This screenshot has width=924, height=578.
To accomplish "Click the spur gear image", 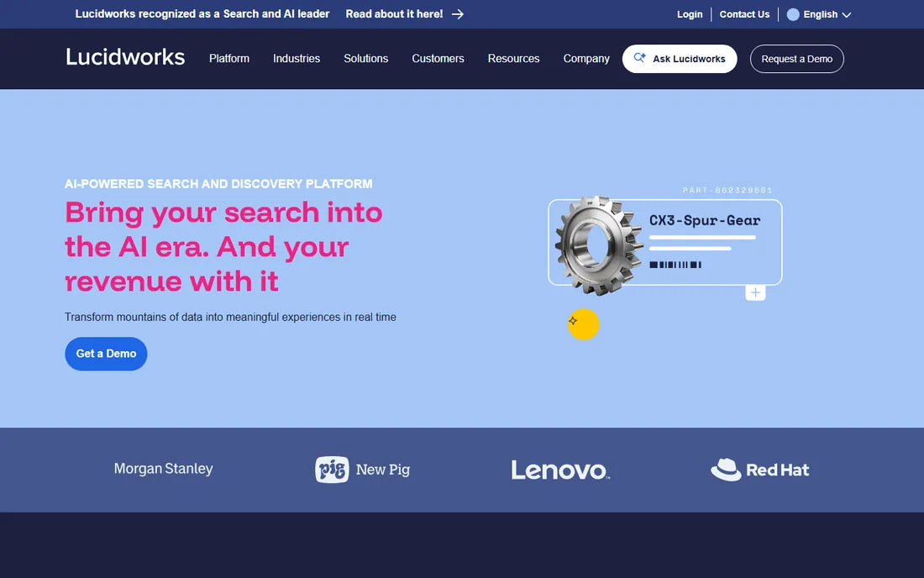I will [599, 245].
